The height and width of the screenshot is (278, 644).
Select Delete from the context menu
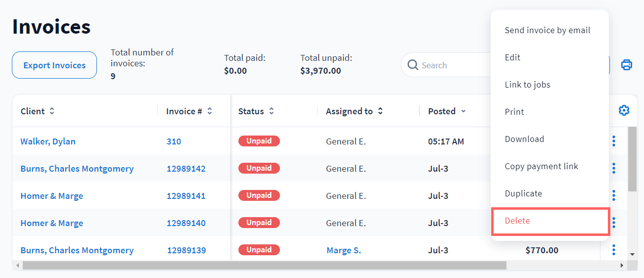pyautogui.click(x=517, y=221)
